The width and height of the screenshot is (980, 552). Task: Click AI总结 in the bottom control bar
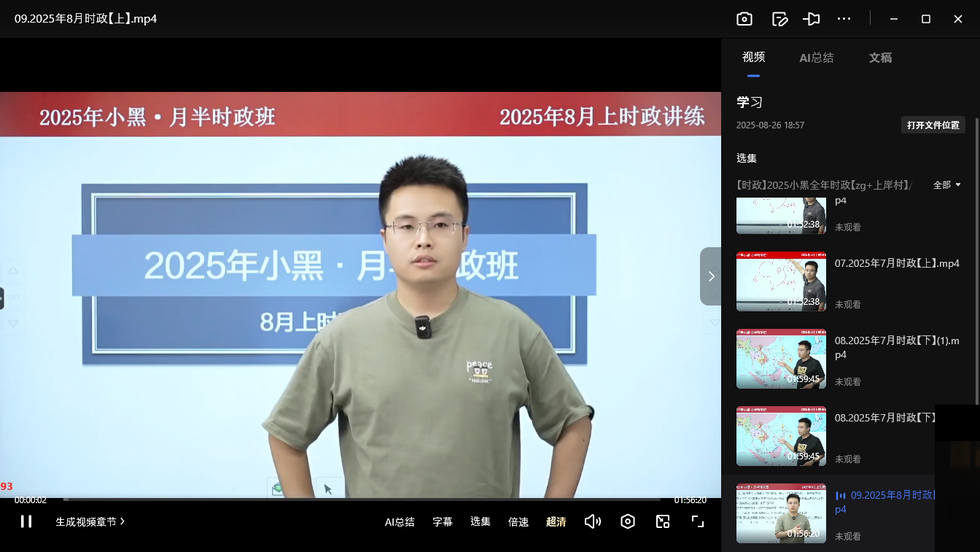400,521
